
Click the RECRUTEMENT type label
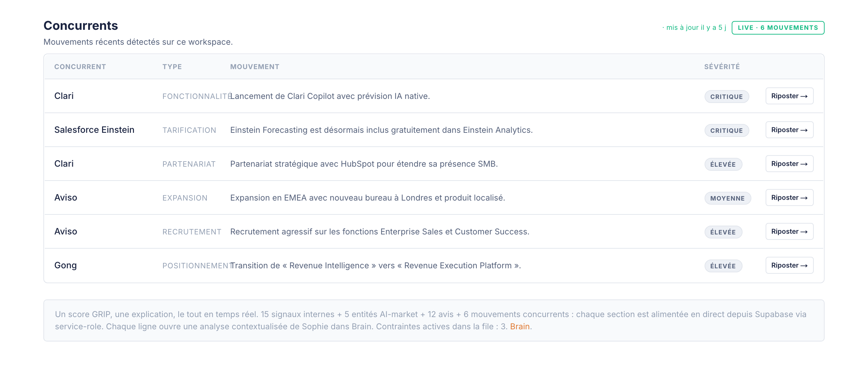pyautogui.click(x=192, y=232)
